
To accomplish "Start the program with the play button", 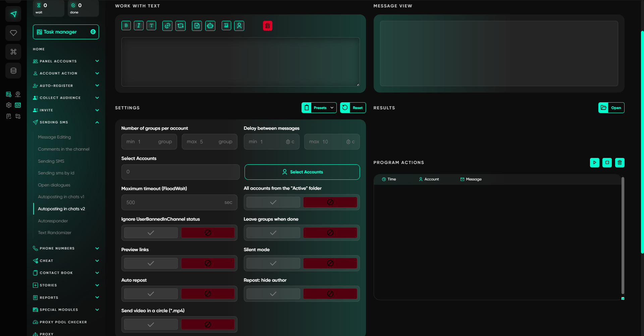I will point(594,163).
